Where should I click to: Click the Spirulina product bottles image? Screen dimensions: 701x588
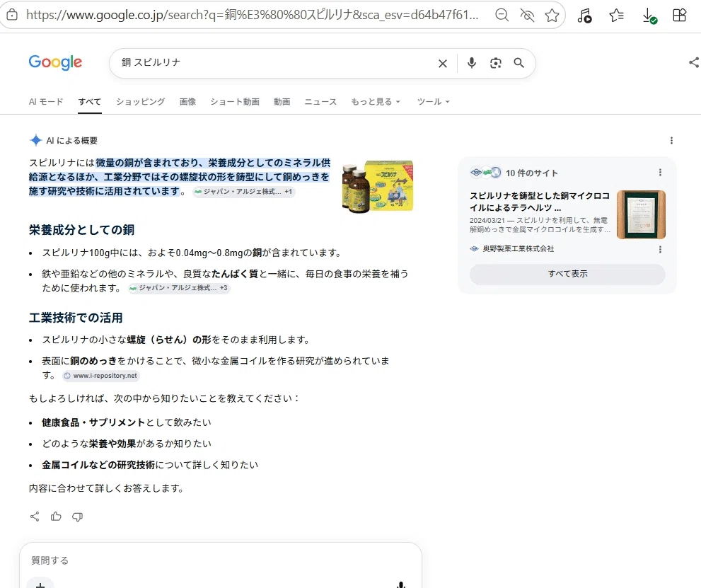(378, 187)
